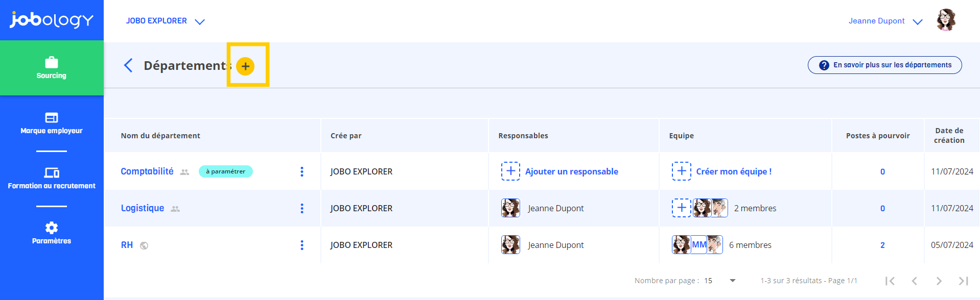The width and height of the screenshot is (980, 300).
Task: Open the three-dot menu for RH
Action: 302,245
